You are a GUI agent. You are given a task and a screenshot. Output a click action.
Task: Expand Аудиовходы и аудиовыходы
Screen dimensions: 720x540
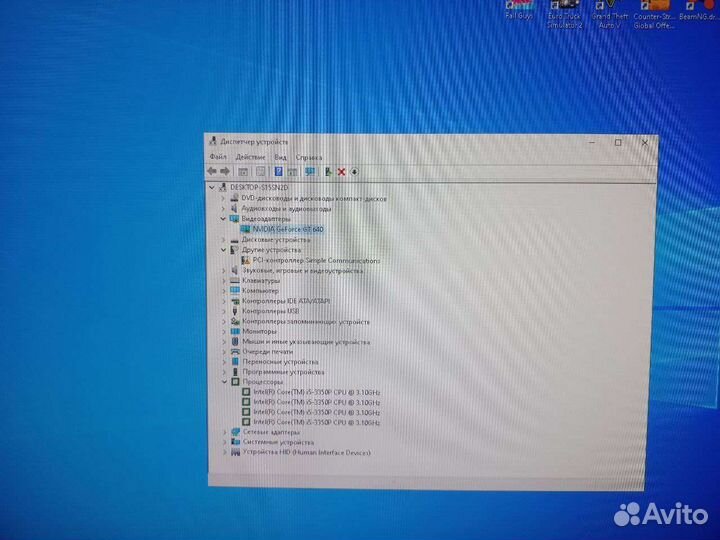(224, 208)
